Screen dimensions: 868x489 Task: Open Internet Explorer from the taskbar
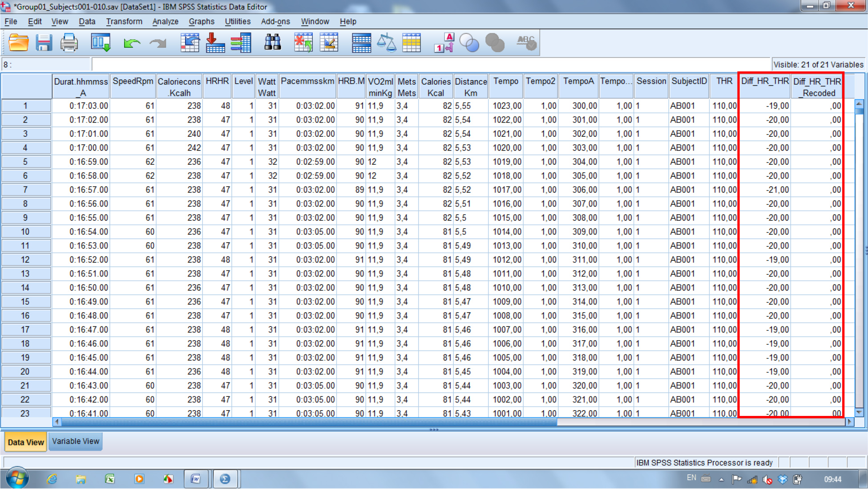point(52,479)
